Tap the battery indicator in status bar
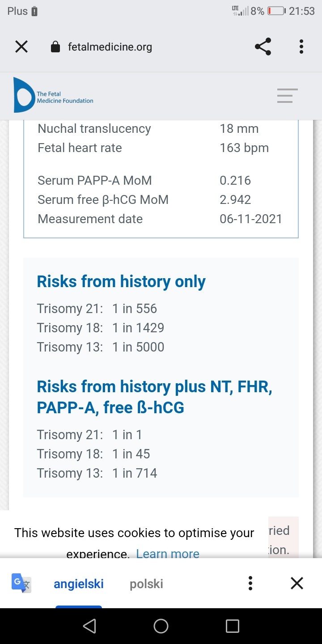 276,11
